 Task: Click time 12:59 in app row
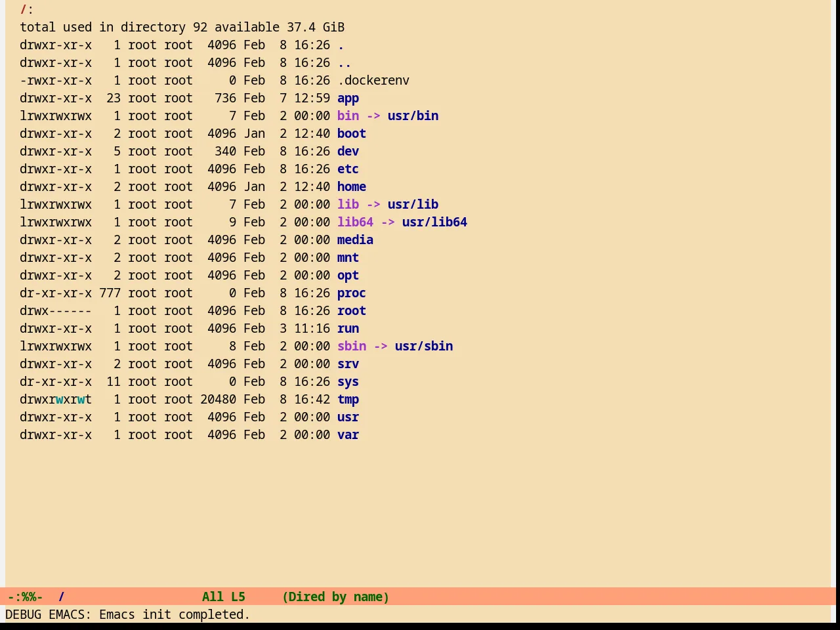[x=312, y=98]
